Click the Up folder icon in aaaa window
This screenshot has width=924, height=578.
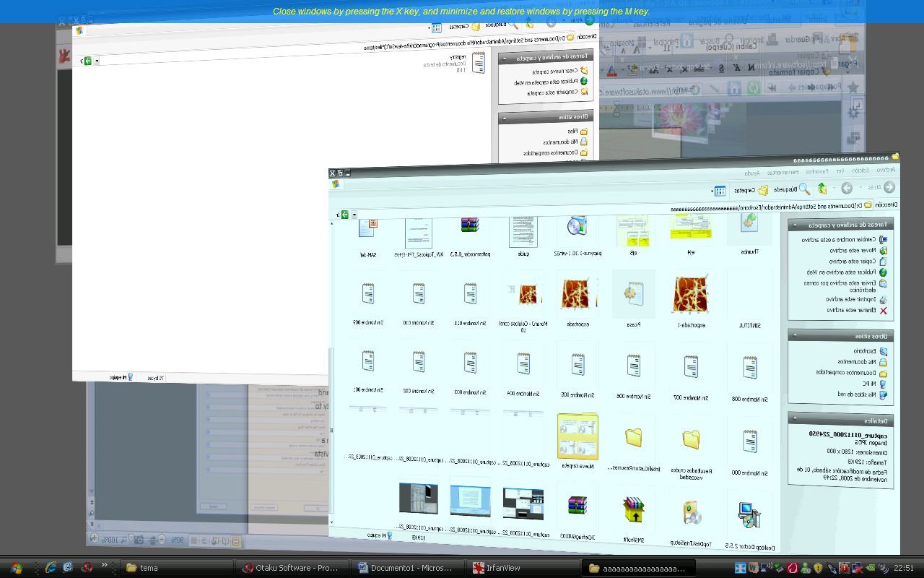coord(822,189)
